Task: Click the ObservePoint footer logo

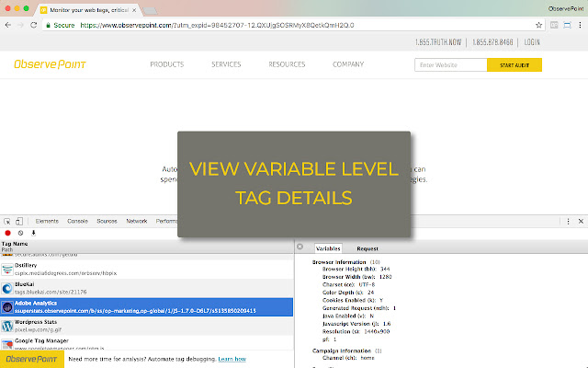Action: click(x=32, y=359)
